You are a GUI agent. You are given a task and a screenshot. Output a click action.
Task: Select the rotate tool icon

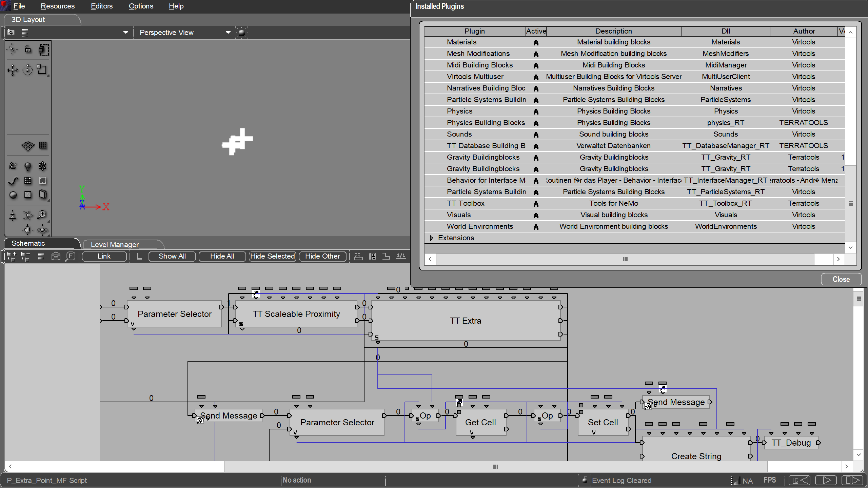[x=28, y=70]
